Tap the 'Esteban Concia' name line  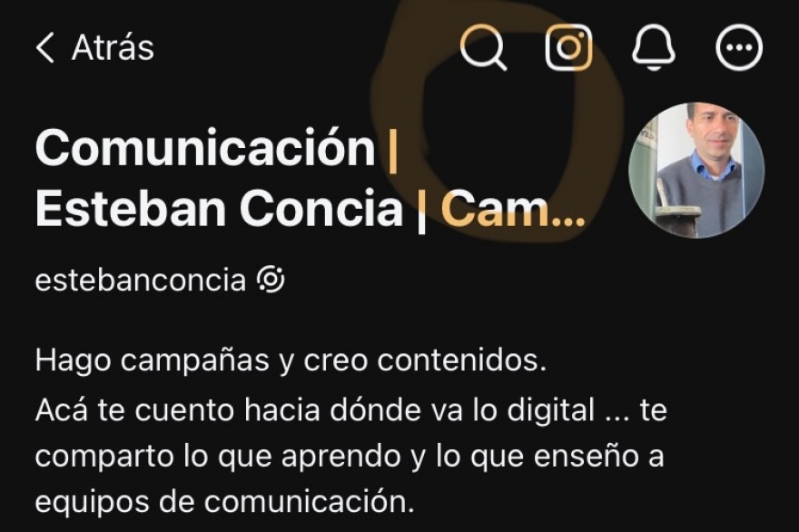point(219,209)
